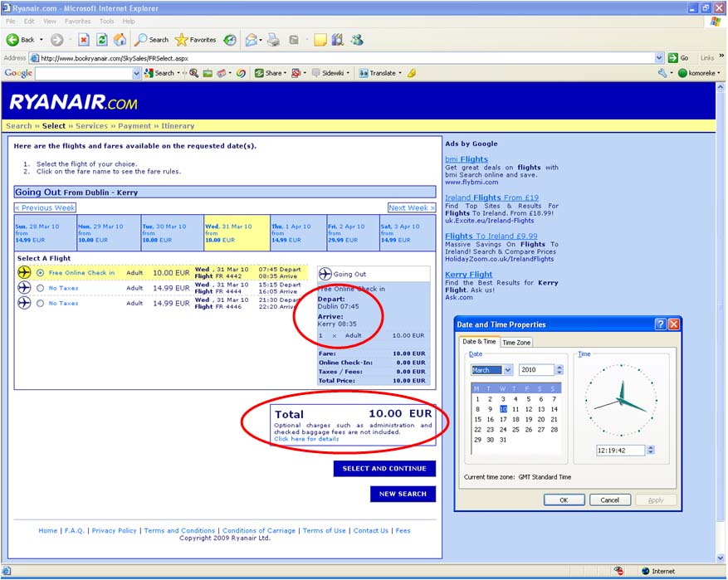The image size is (728, 580).
Task: Click the plane icon for flight FR 4444
Action: pyautogui.click(x=24, y=288)
